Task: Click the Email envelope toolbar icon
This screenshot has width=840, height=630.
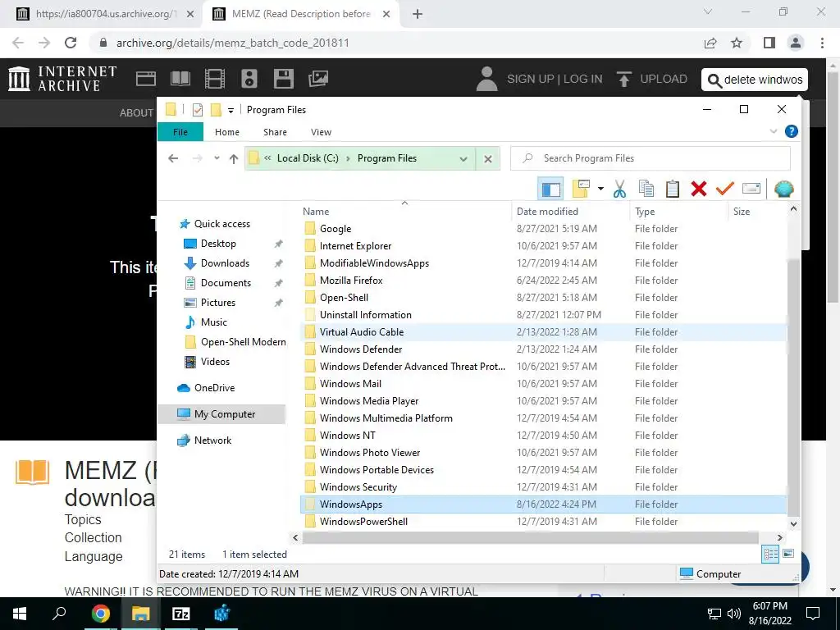Action: click(751, 189)
